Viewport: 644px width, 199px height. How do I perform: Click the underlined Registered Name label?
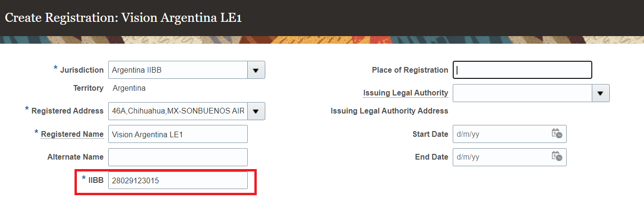point(72,134)
